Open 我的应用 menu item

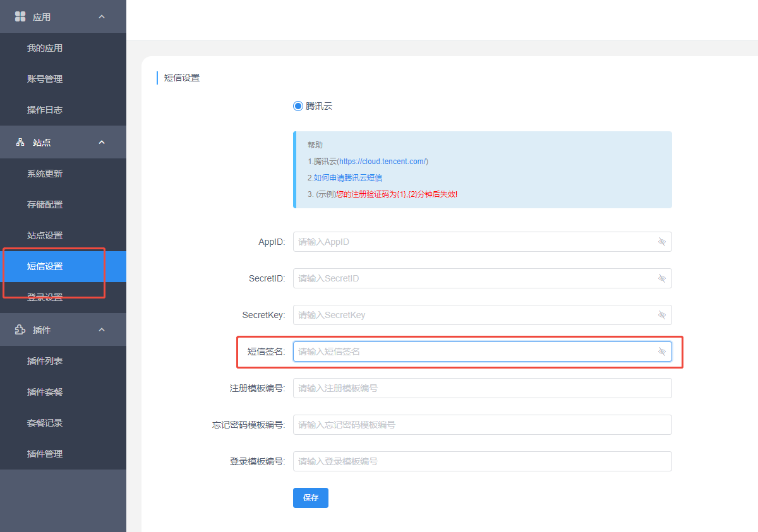click(x=63, y=48)
